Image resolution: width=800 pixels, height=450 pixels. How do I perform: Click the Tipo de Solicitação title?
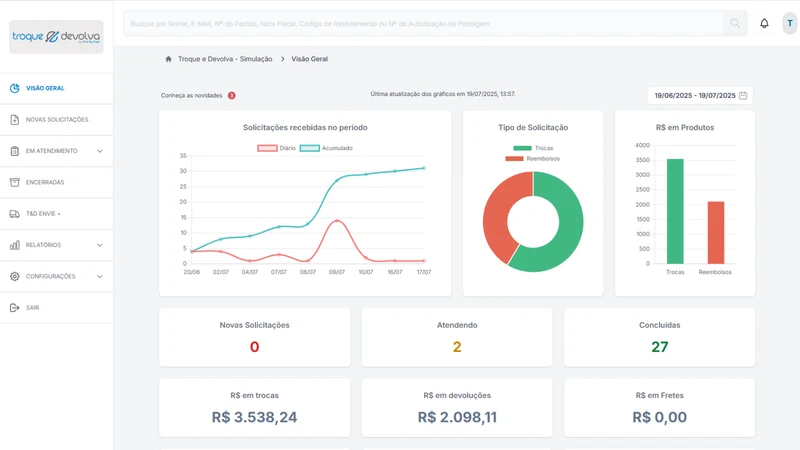click(533, 128)
